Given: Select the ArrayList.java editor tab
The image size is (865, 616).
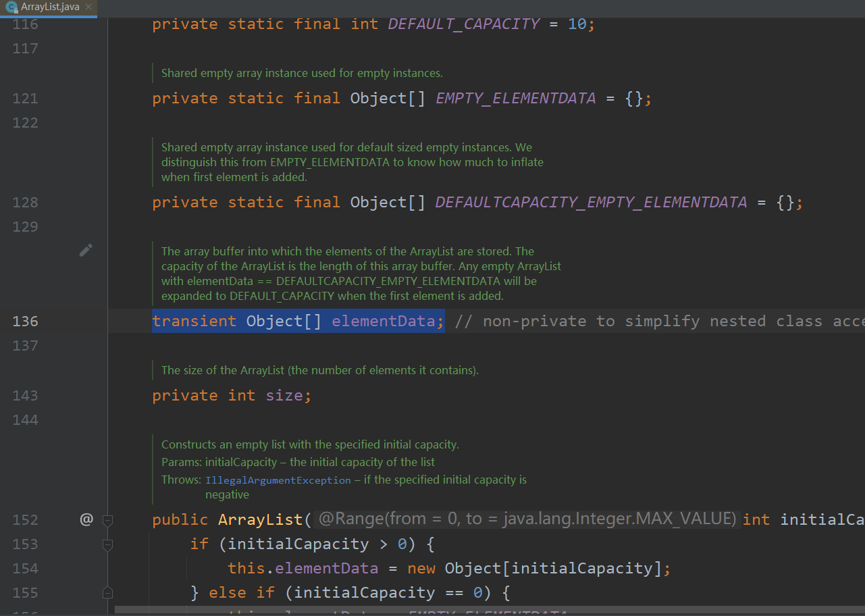Looking at the screenshot, I should (49, 7).
